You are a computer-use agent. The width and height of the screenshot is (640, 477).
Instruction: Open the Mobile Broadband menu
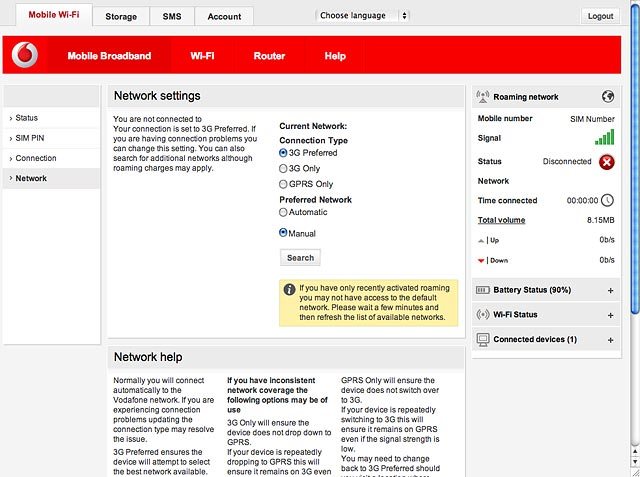(109, 56)
